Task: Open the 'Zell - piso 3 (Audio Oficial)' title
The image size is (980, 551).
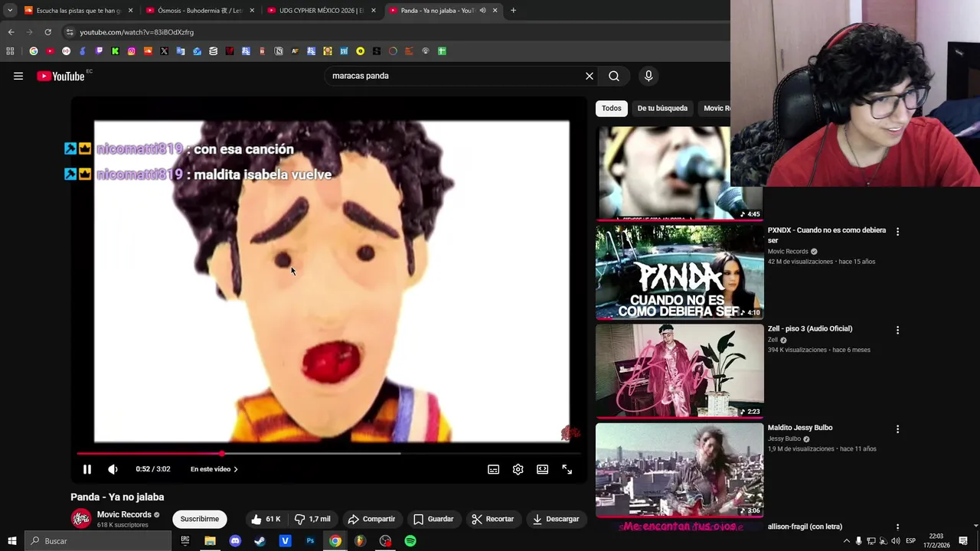Action: 810,328
